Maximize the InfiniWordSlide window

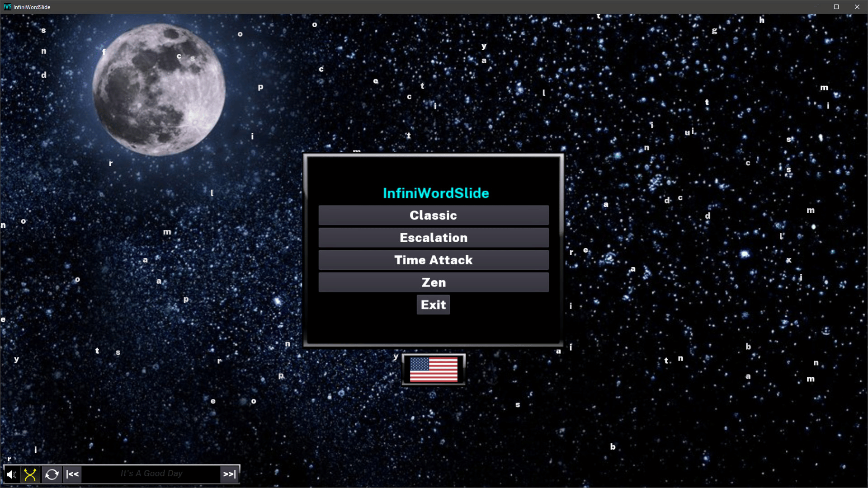pos(836,7)
